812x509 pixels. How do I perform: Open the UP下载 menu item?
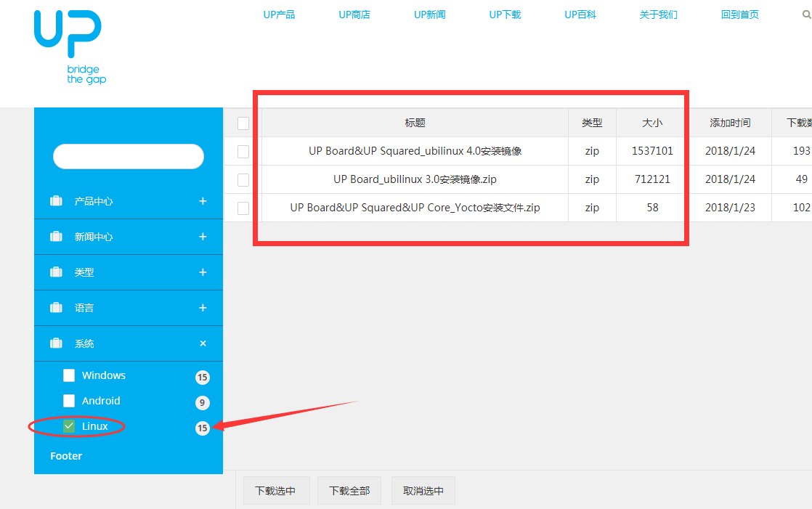pyautogui.click(x=505, y=15)
